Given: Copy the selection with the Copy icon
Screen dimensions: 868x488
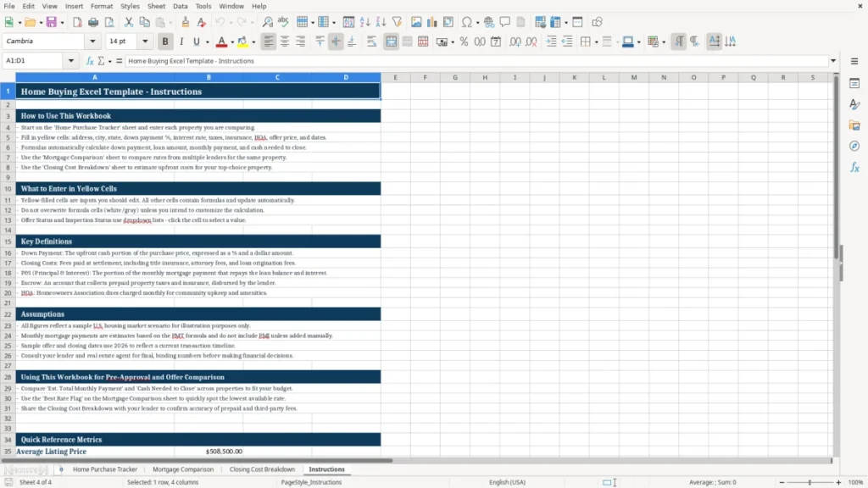Looking at the screenshot, I should (144, 22).
